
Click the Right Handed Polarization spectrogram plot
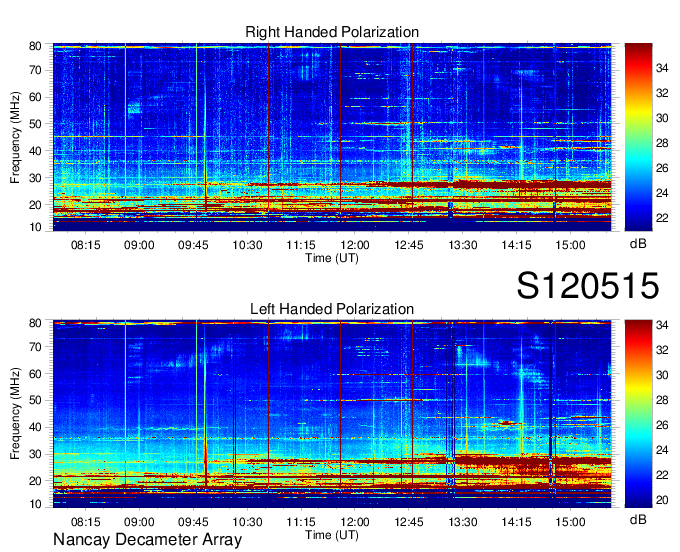coord(332,137)
